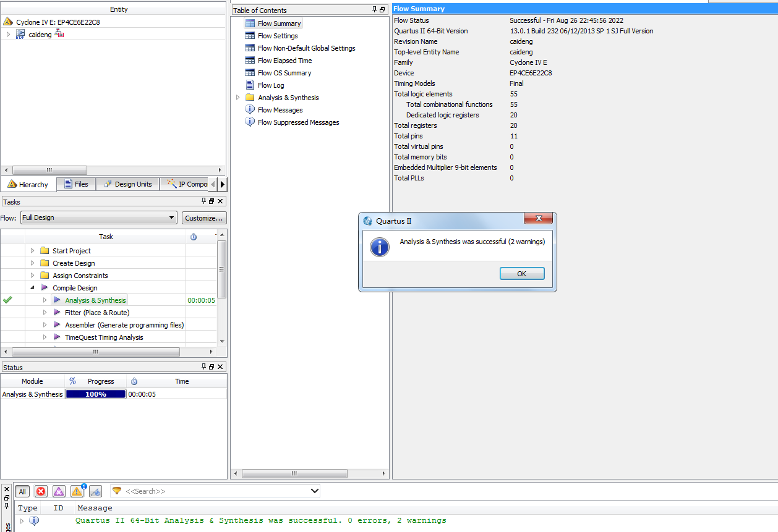Expand Assembler task

tap(45, 325)
